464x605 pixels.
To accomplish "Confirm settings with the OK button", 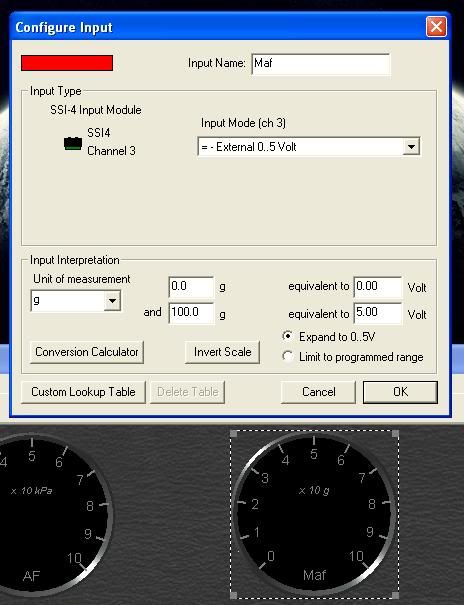I will [x=400, y=392].
